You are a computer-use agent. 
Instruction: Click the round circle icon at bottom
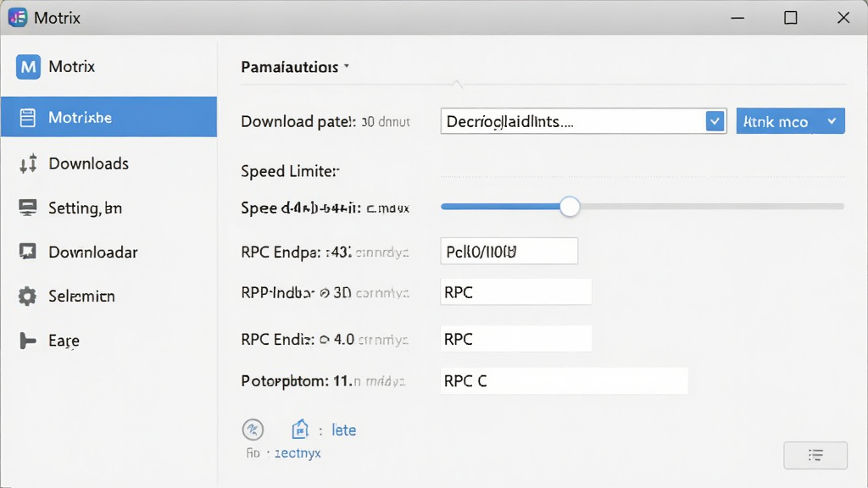click(253, 430)
